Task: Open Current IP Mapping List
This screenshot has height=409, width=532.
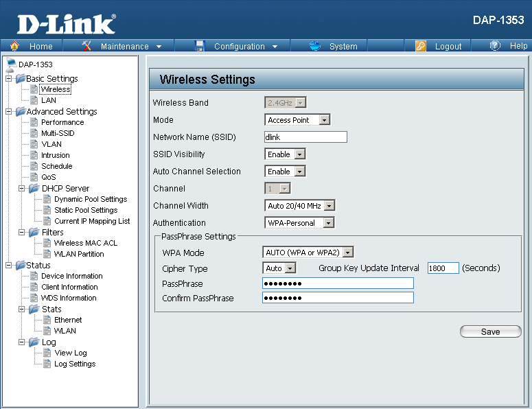Action: tap(92, 221)
